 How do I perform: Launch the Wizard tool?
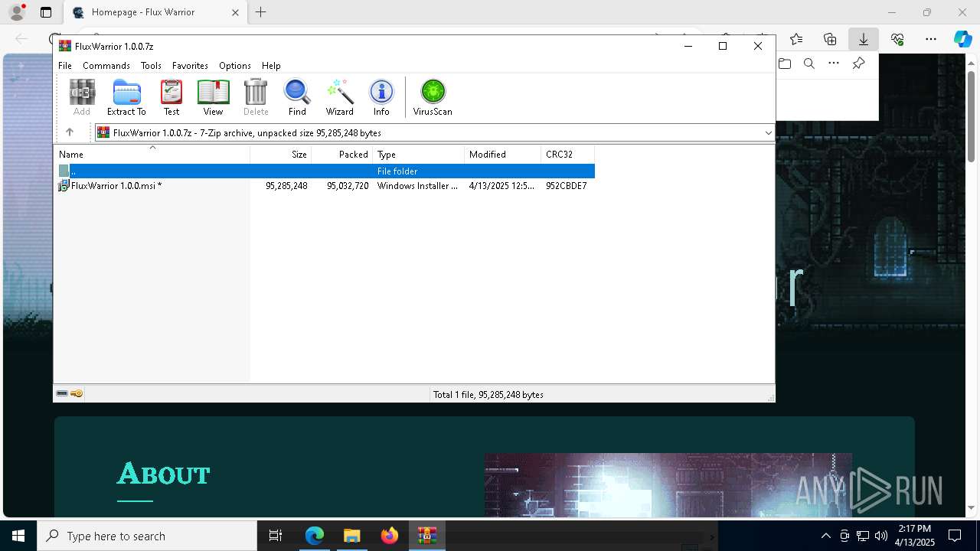(339, 97)
